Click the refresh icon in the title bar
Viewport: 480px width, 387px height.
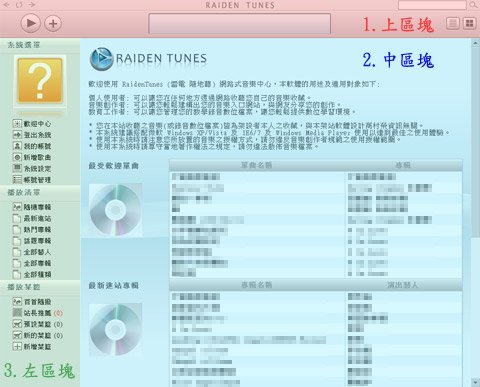(x=19, y=5)
